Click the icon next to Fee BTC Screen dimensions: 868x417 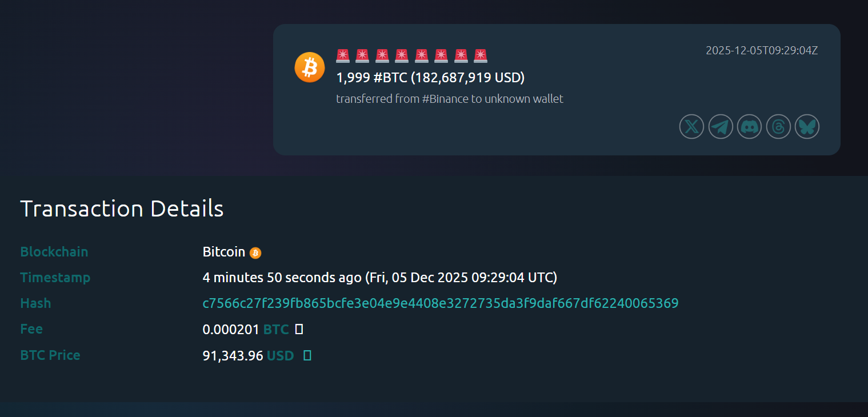(299, 329)
